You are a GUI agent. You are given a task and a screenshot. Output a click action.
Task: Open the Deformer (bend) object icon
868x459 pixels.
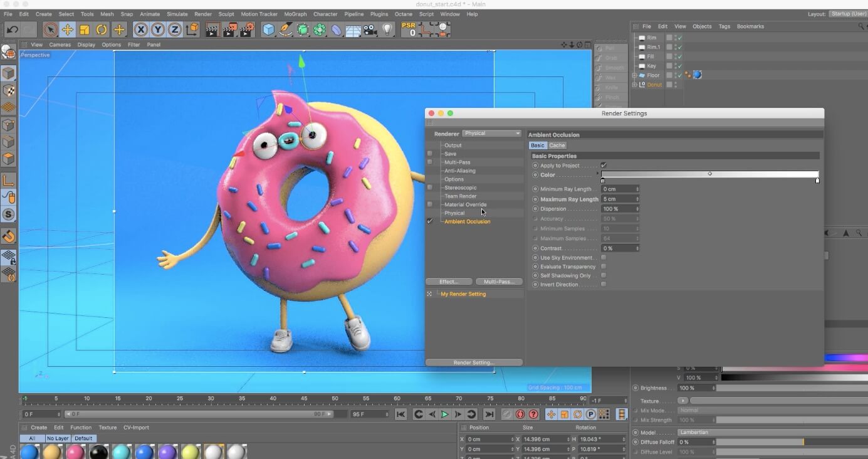pos(337,29)
